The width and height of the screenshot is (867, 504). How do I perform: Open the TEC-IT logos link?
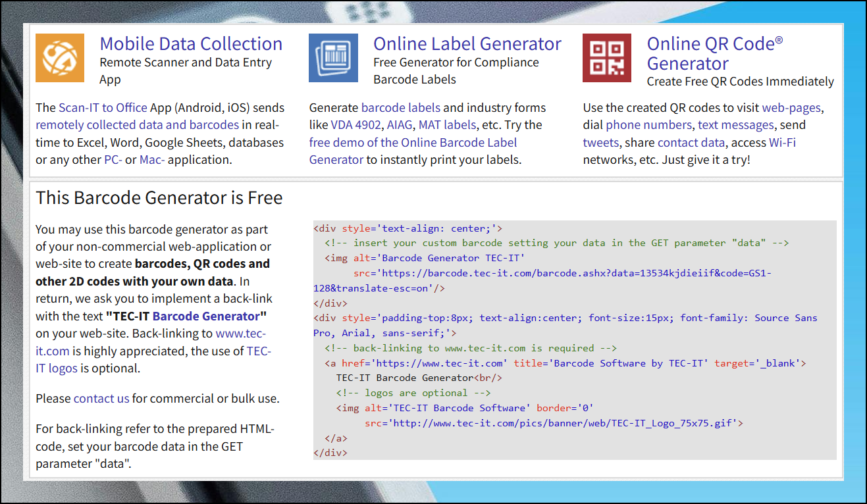tap(153, 359)
